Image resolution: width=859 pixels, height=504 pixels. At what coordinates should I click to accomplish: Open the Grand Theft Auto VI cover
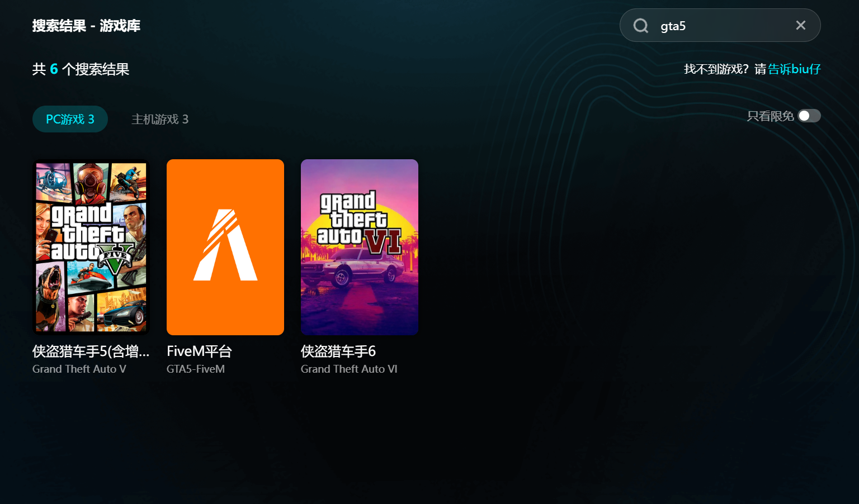(x=360, y=247)
